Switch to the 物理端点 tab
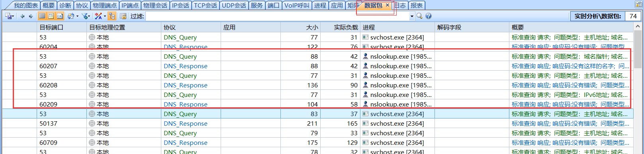The width and height of the screenshot is (644, 154). point(105,5)
